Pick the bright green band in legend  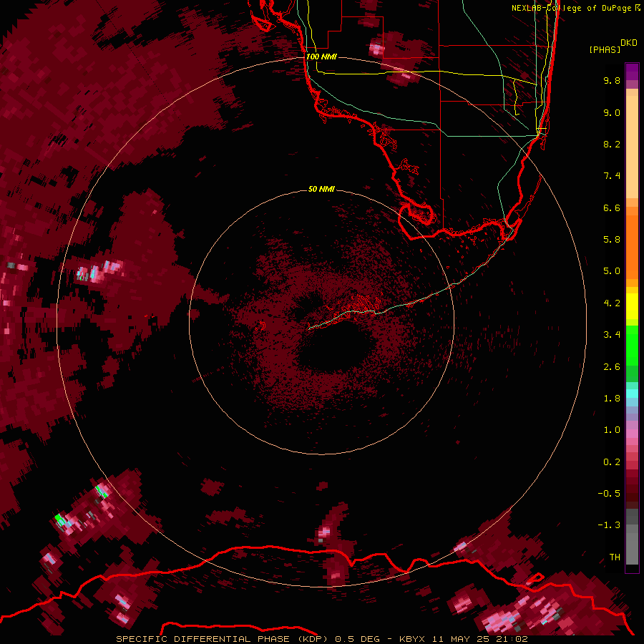[632, 346]
